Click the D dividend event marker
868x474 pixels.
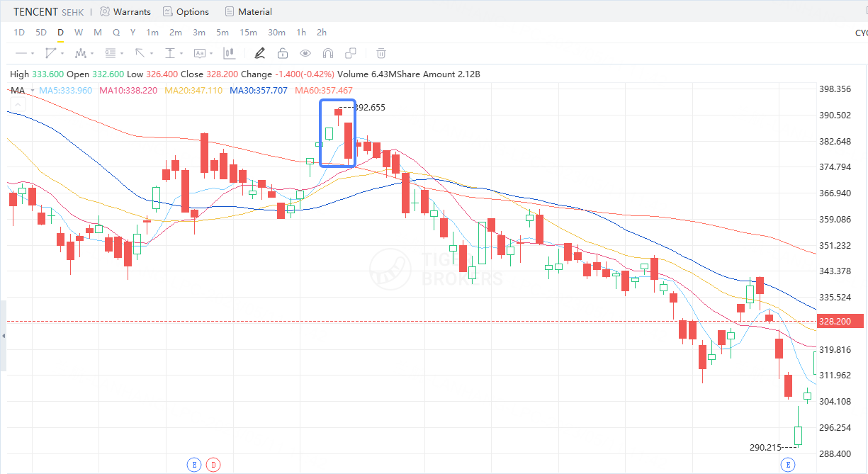click(x=214, y=465)
